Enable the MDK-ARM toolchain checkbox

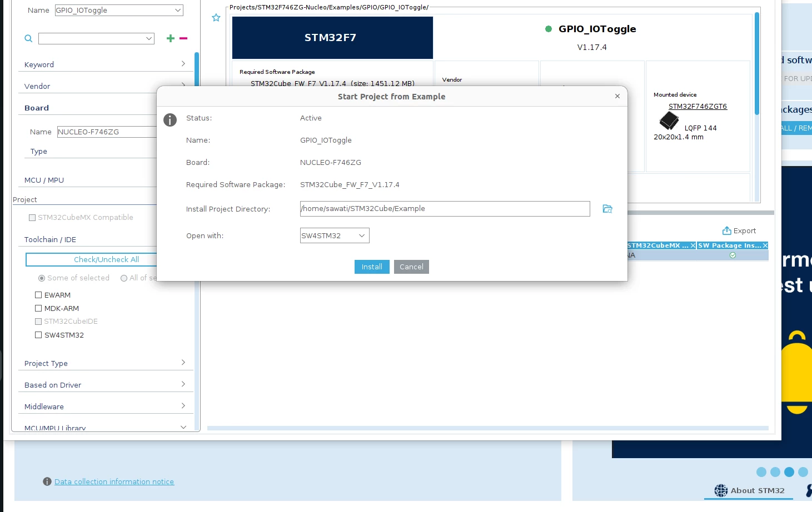click(x=38, y=308)
